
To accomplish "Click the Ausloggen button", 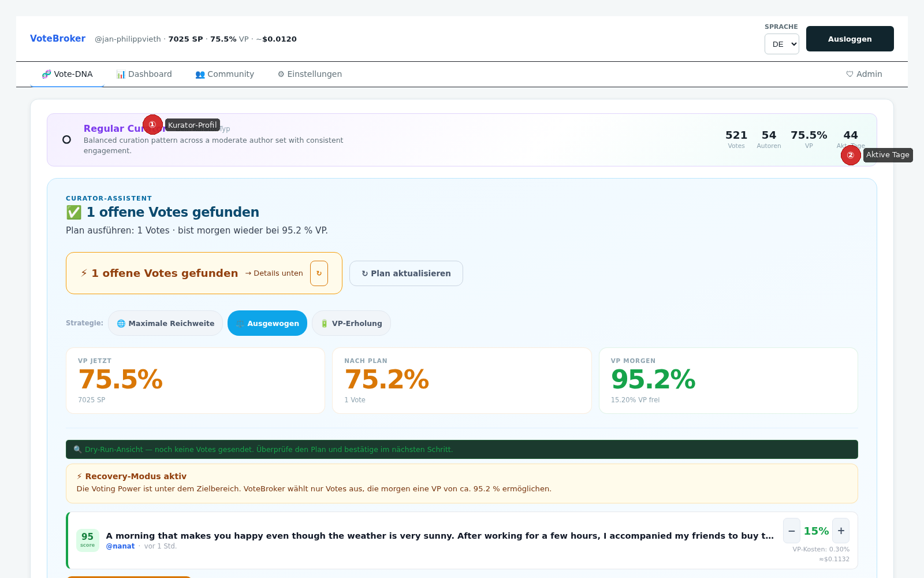I will tap(850, 39).
